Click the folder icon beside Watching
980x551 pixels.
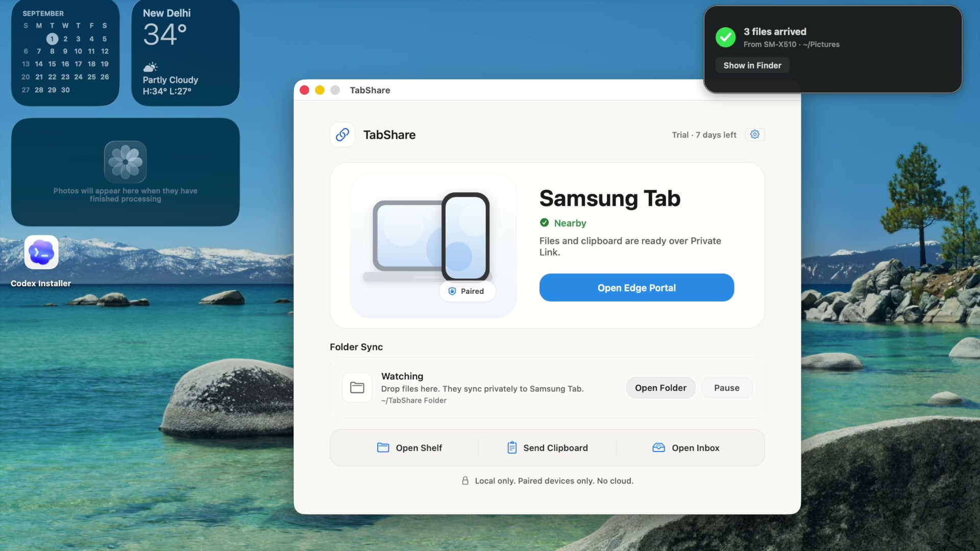click(357, 388)
